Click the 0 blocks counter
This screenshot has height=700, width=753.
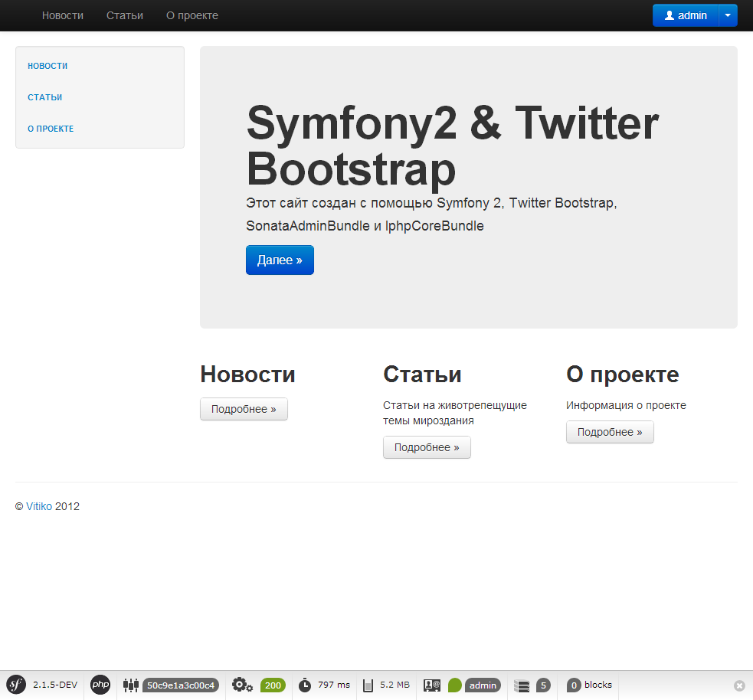(x=590, y=685)
